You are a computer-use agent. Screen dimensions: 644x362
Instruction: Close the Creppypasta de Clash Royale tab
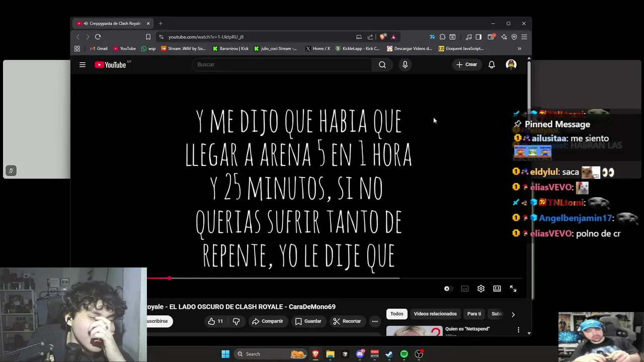[x=148, y=24]
